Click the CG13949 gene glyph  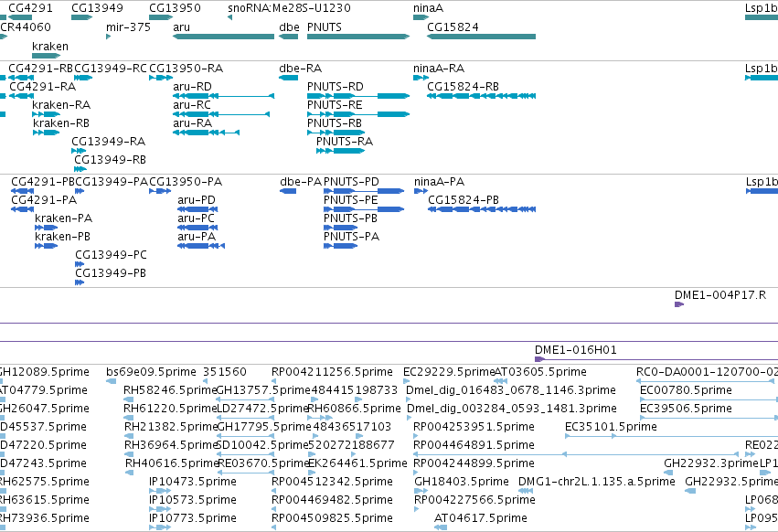point(82,17)
